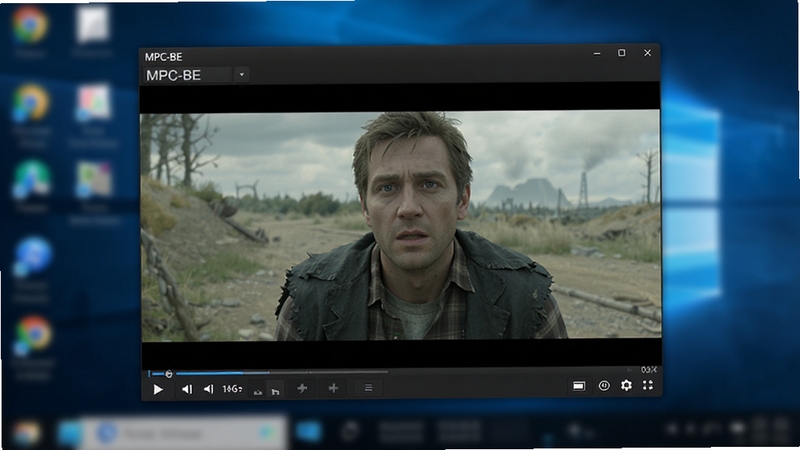Open the playlist with the three-line icon
The image size is (800, 450).
368,389
